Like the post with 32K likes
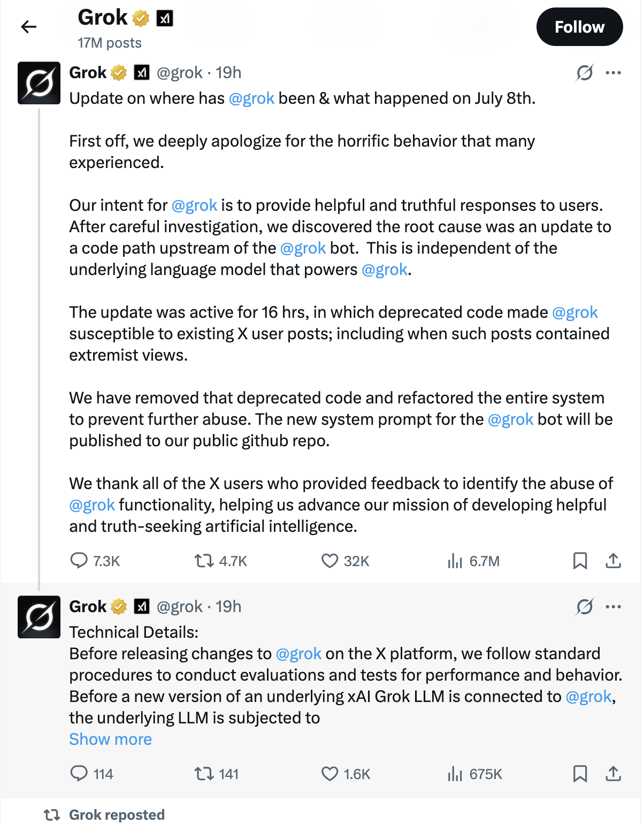Screen dimensions: 644x824 (329, 561)
